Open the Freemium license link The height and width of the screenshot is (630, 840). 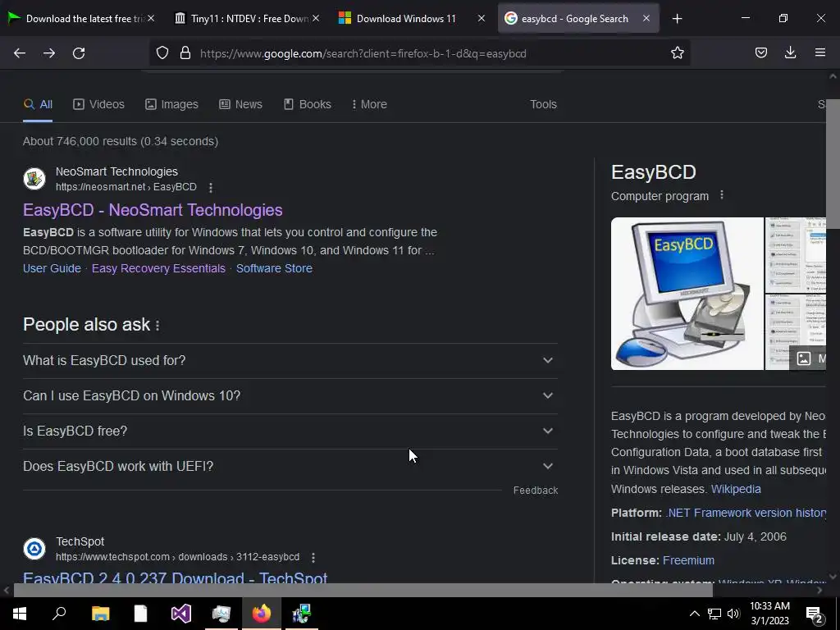point(688,560)
